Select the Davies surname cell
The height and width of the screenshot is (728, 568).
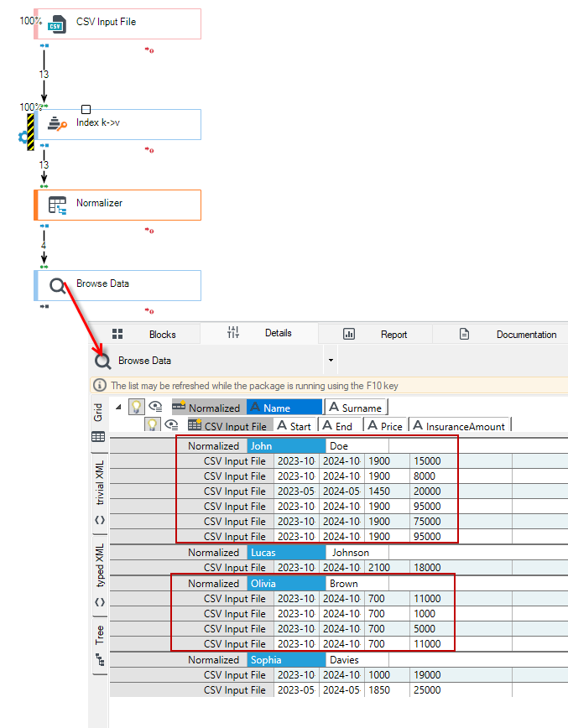coord(357,660)
